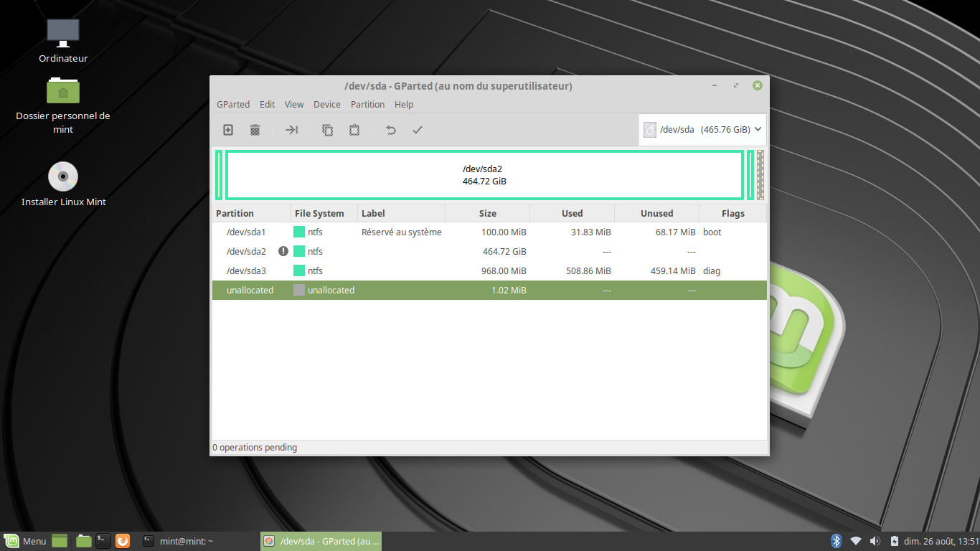Click the Size column header
This screenshot has height=551, width=980.
(x=488, y=214)
